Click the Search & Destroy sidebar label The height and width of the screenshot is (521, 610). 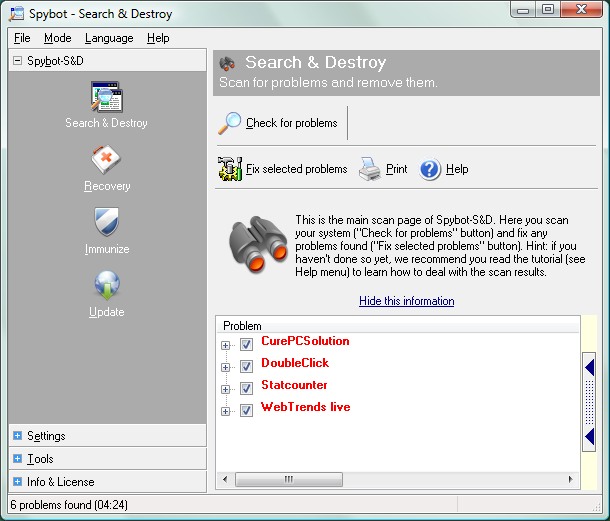pyautogui.click(x=106, y=123)
